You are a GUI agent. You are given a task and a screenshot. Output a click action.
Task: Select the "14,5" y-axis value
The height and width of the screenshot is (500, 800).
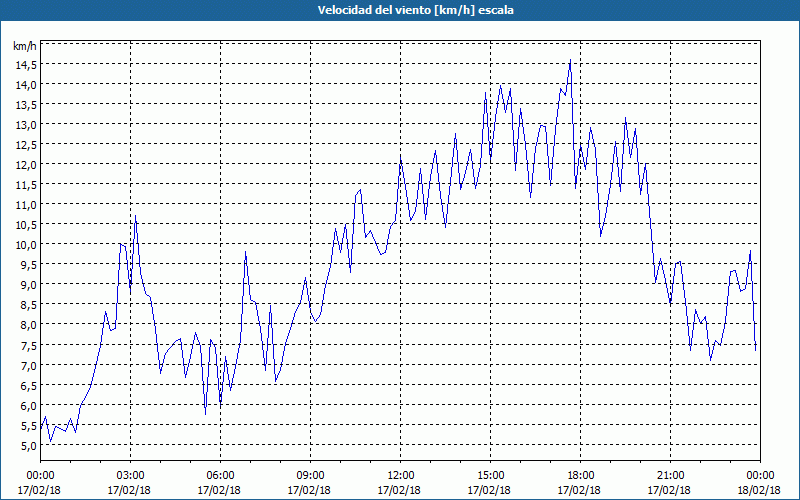point(27,64)
